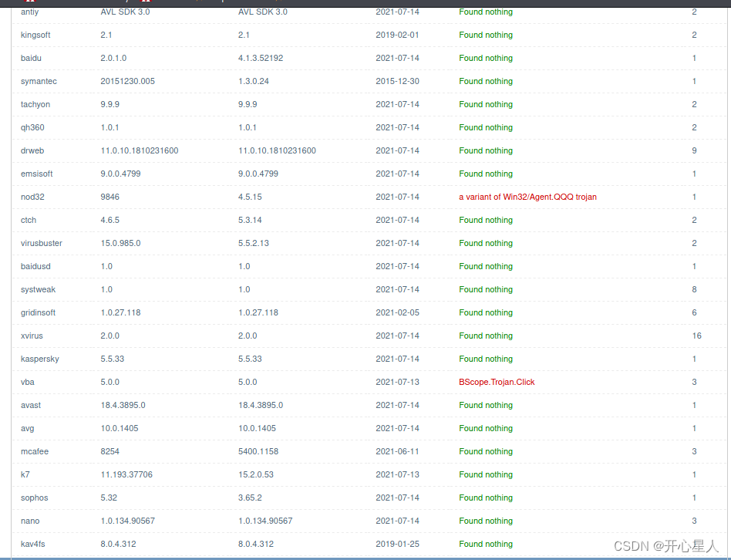The height and width of the screenshot is (560, 731).
Task: Select emsisoft engine name
Action: pos(37,174)
